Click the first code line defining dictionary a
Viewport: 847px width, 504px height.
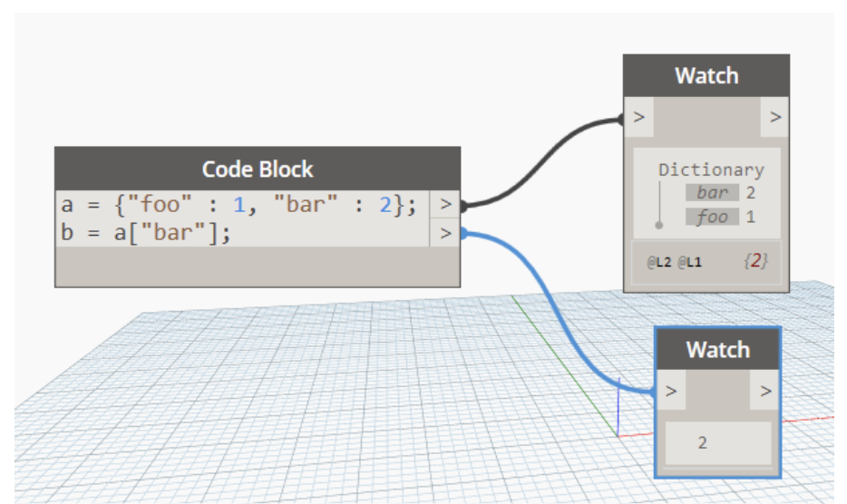click(239, 205)
